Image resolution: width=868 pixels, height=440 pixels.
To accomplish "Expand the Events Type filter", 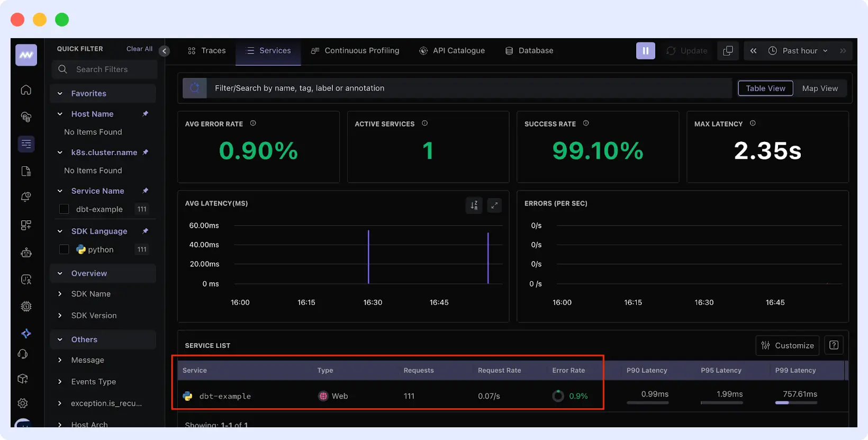I will (x=60, y=382).
